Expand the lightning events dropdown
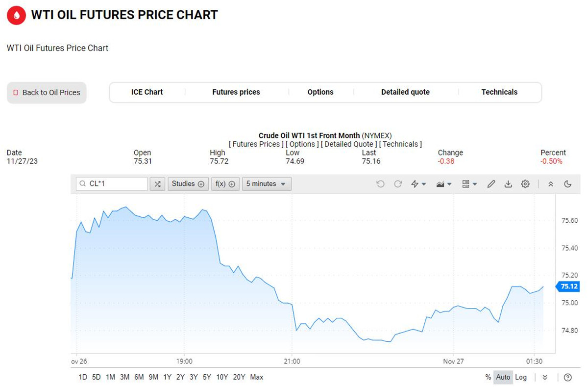Image resolution: width=588 pixels, height=387 pixels. (x=418, y=184)
